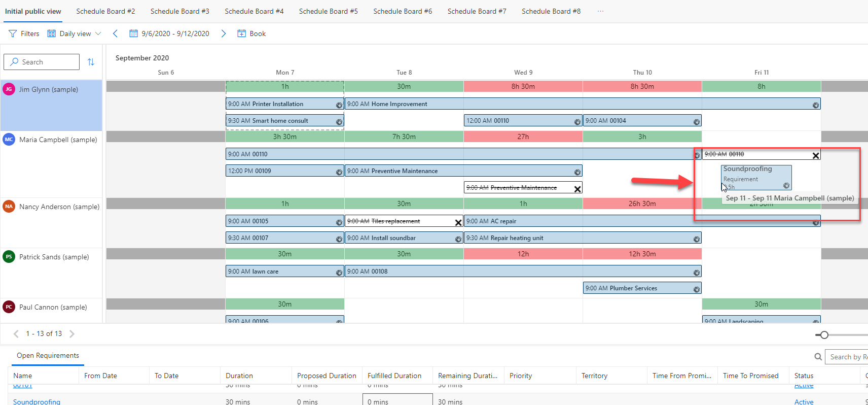This screenshot has height=405, width=868.
Task: Go to previous week arrow
Action: 115,33
